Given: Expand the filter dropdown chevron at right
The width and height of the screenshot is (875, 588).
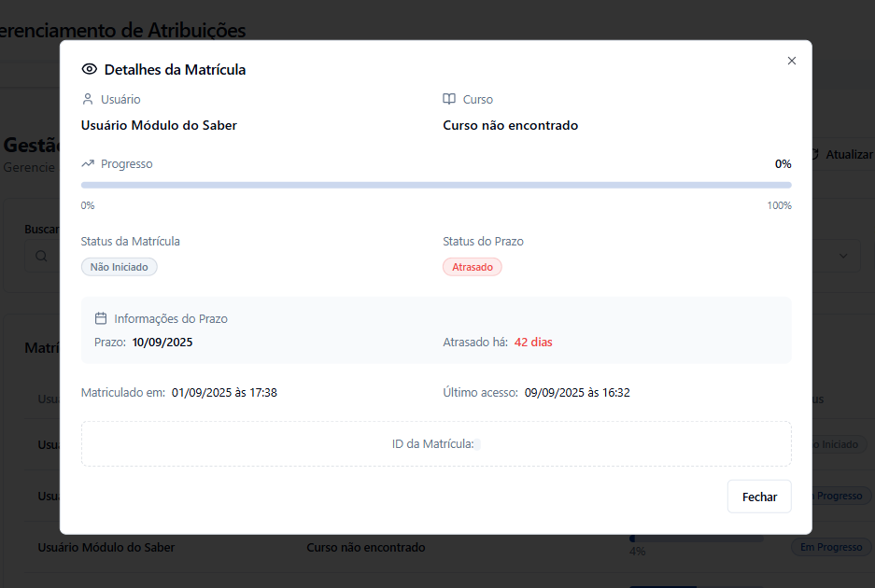Looking at the screenshot, I should pos(843,256).
